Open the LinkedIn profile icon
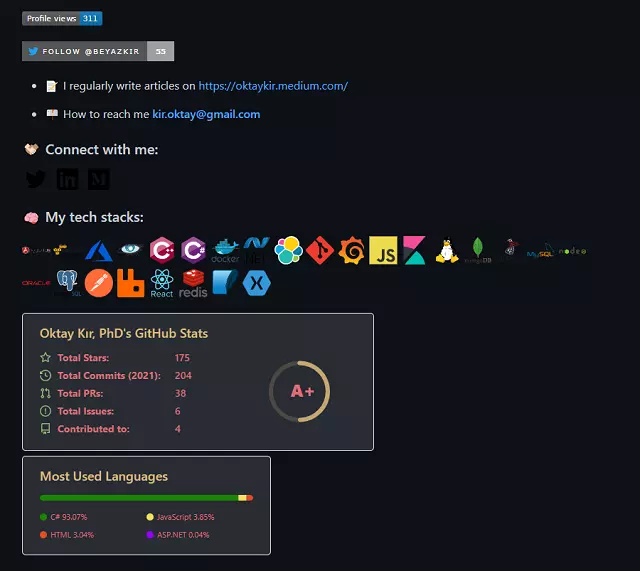This screenshot has width=640, height=571. pyautogui.click(x=67, y=179)
